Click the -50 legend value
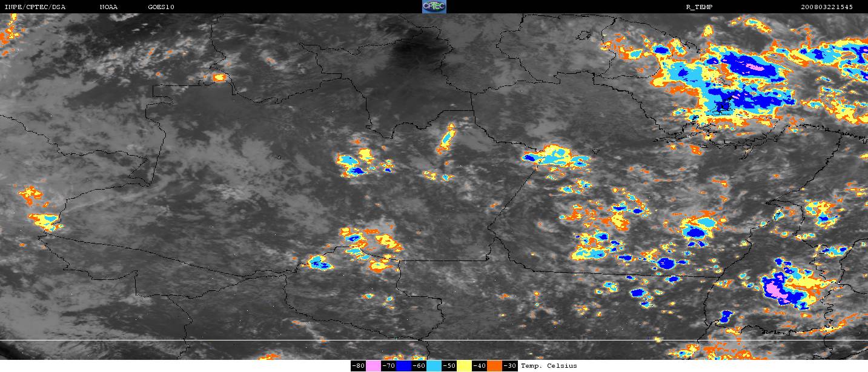868x372 pixels. coord(449,366)
